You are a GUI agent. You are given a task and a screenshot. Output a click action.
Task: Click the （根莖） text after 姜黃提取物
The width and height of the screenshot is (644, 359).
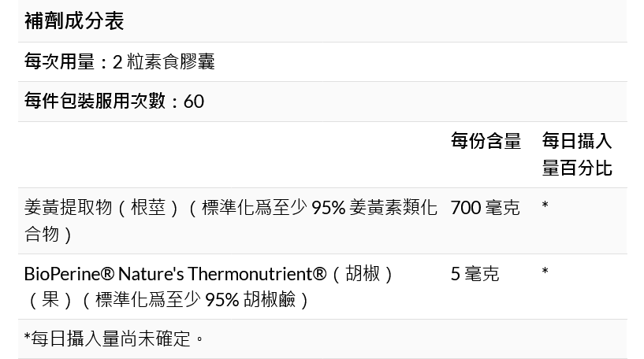click(x=148, y=207)
